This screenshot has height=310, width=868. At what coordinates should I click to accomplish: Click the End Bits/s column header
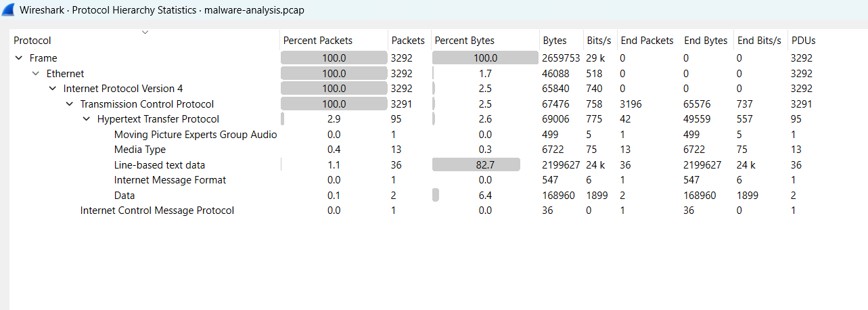(x=759, y=41)
